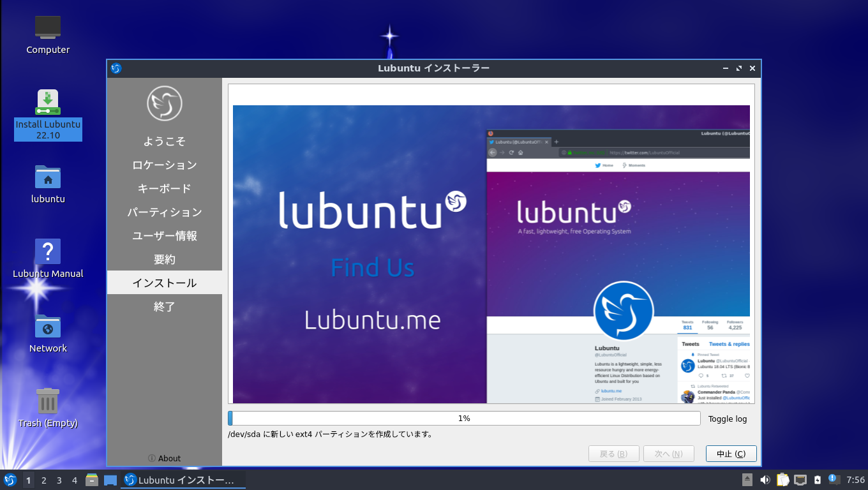Viewport: 868px width, 490px height.
Task: Open the Trash (Empty) desktop icon
Action: 48,408
